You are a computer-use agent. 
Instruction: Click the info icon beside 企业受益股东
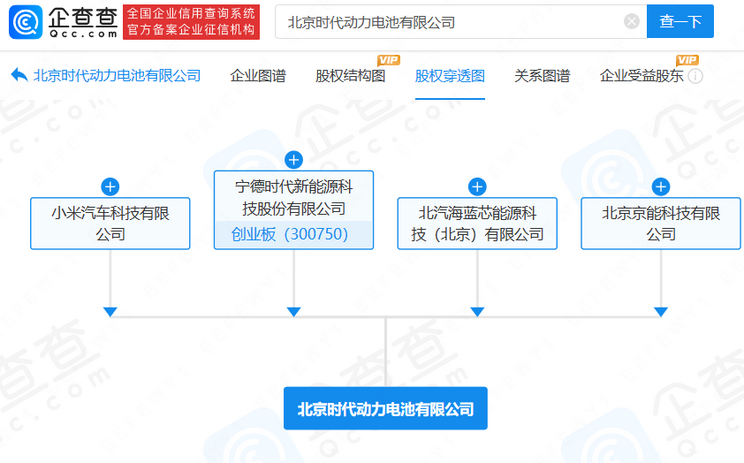click(695, 76)
